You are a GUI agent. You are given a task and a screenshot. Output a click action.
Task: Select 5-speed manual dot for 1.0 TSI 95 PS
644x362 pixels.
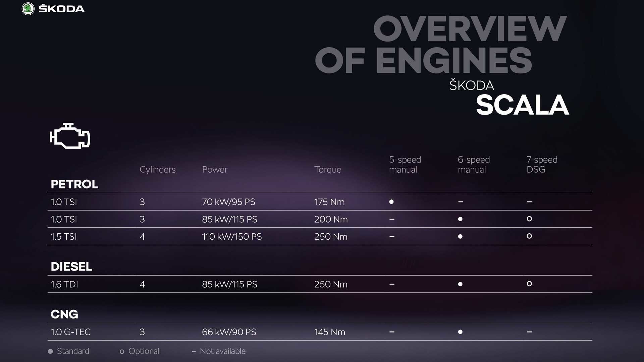click(x=391, y=202)
